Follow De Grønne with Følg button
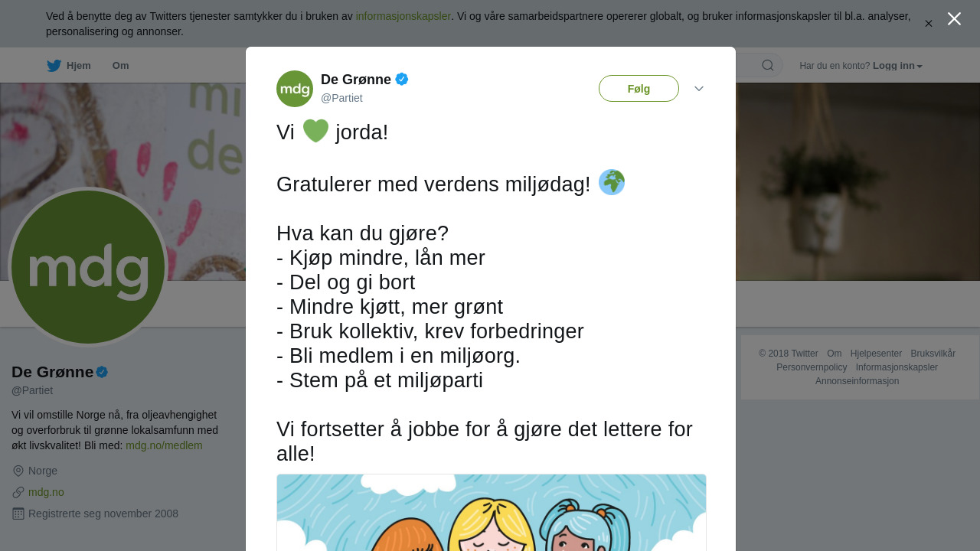The height and width of the screenshot is (551, 980). 639,89
